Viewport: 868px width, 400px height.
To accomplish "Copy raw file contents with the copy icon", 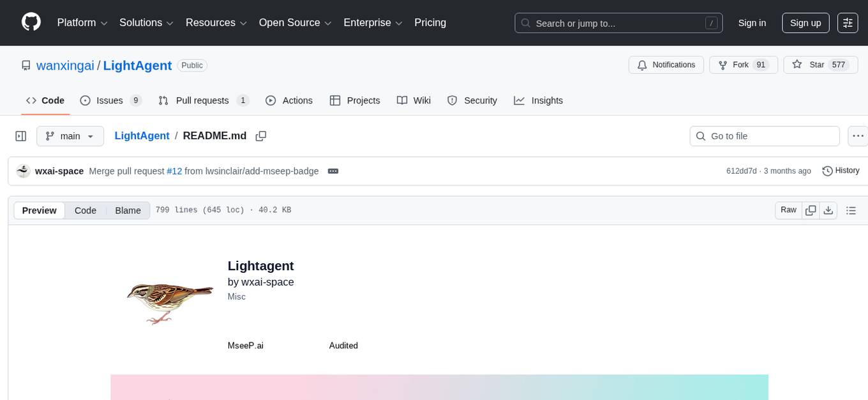I will pos(811,210).
